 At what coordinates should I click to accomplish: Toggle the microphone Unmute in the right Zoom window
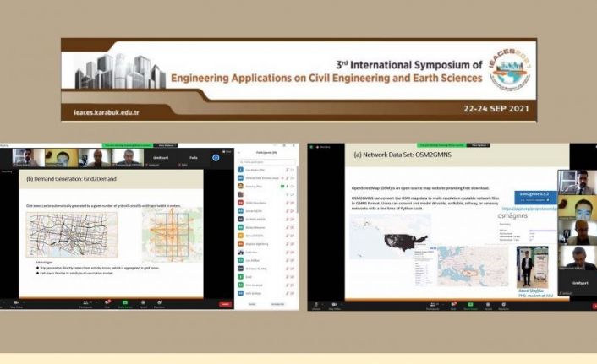point(316,303)
